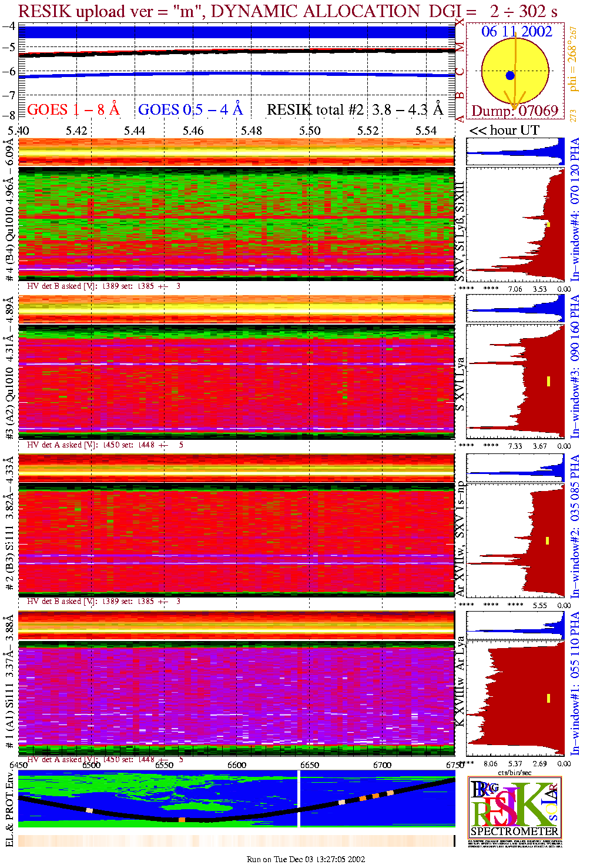Click the '<< hour UT' axis label
Screen dimensions: 590x868
(x=504, y=131)
